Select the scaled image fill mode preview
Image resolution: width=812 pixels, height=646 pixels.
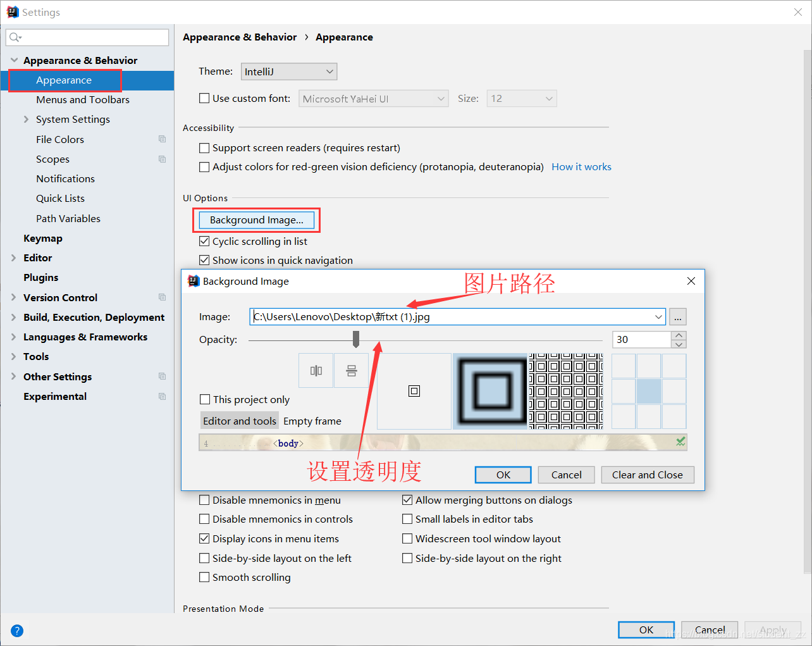pyautogui.click(x=490, y=391)
